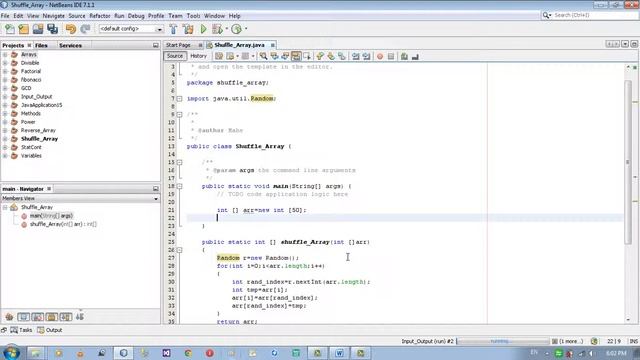Click the Search (Ctrl+I) input field
The height and width of the screenshot is (360, 640).
point(595,15)
